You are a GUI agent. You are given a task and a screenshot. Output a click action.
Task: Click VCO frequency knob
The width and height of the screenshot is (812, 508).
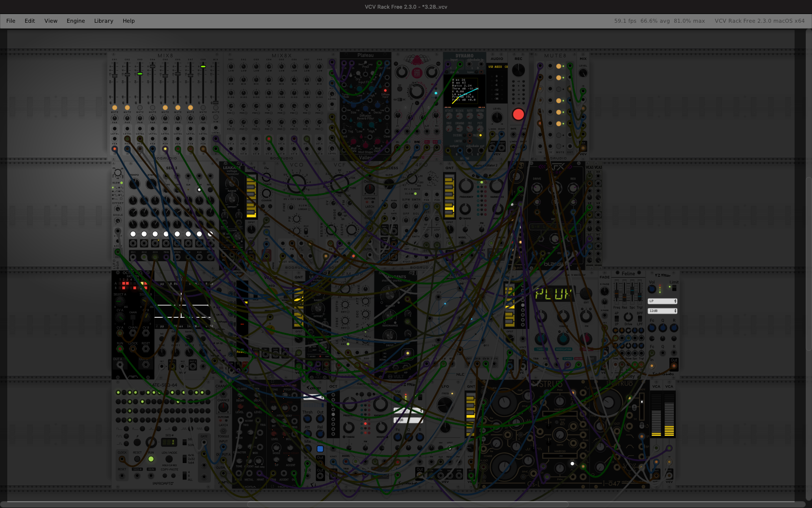click(x=296, y=184)
